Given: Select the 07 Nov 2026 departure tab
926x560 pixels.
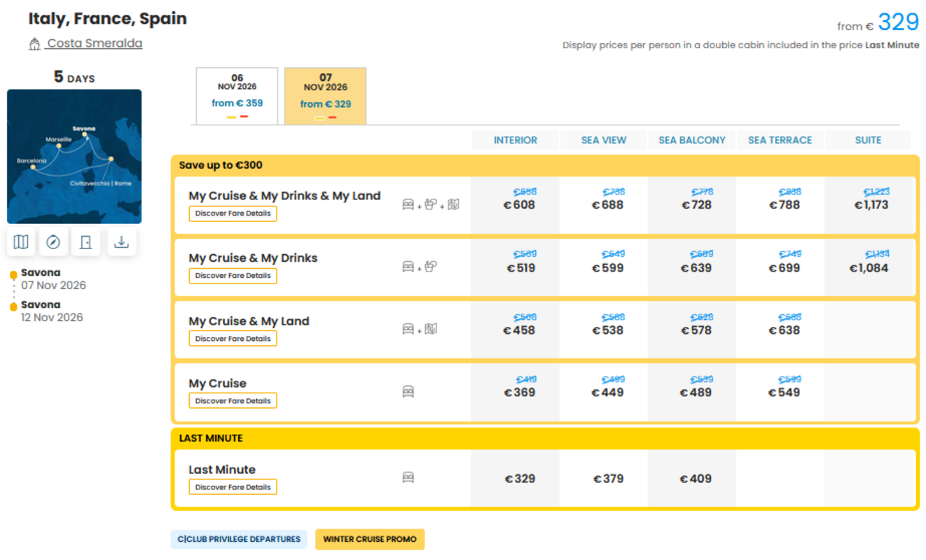Looking at the screenshot, I should tap(325, 96).
